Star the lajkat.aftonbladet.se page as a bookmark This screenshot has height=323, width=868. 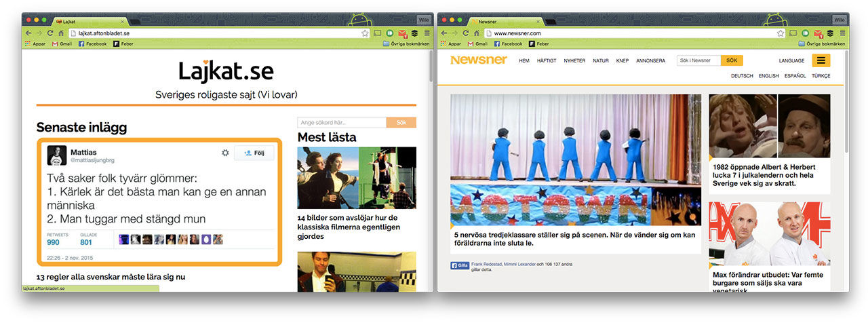pos(365,33)
